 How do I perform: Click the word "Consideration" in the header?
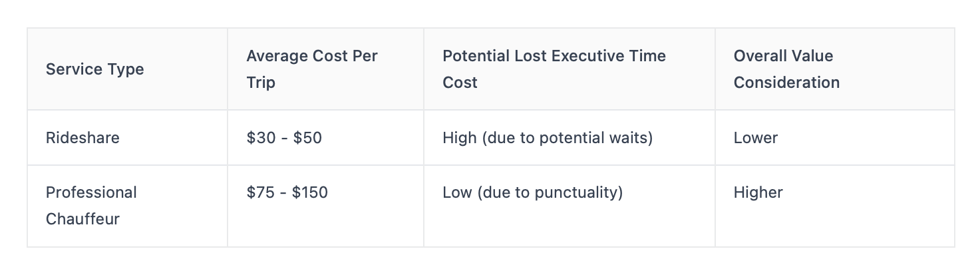tap(786, 83)
